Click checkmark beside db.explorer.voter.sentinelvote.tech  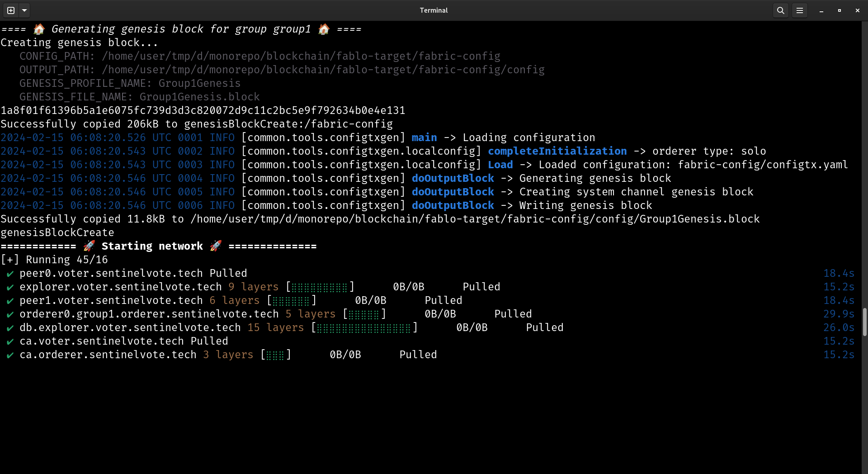coord(10,328)
